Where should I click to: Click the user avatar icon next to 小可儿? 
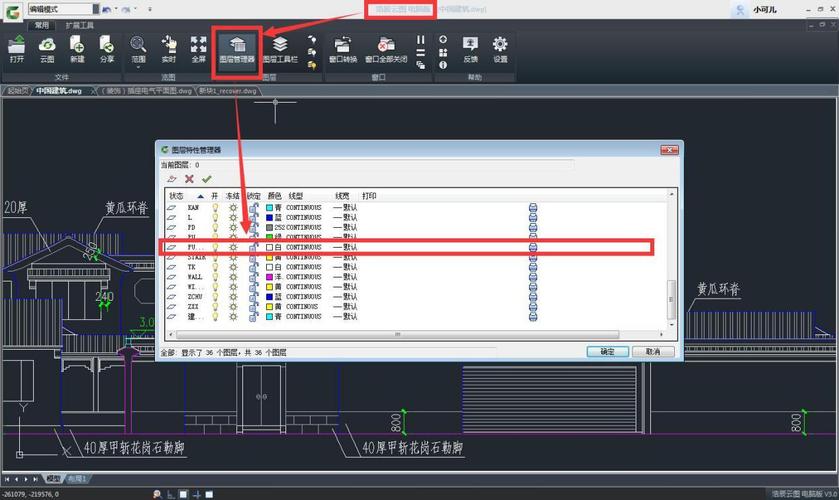pyautogui.click(x=740, y=10)
